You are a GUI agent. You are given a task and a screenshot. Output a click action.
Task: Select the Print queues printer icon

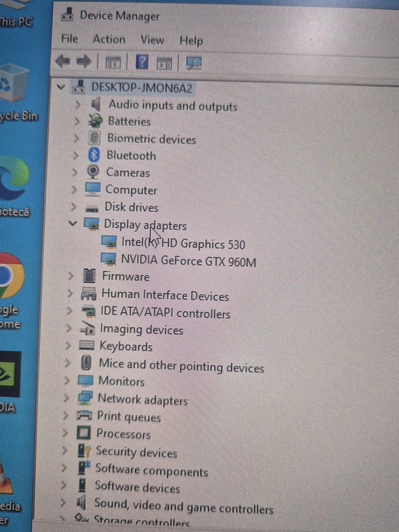84,415
